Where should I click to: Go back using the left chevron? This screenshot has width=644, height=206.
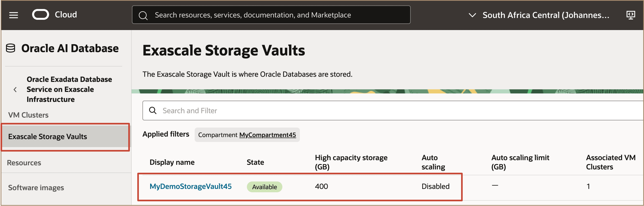click(x=15, y=90)
